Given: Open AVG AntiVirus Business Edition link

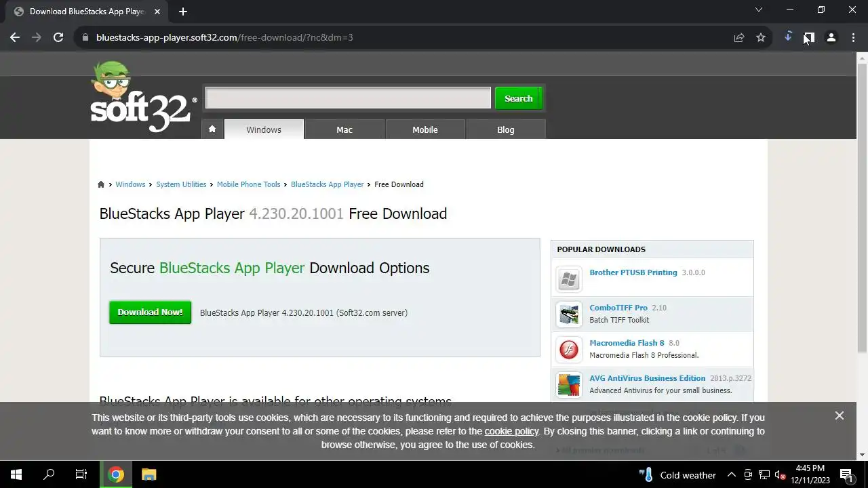Looking at the screenshot, I should pos(648,378).
